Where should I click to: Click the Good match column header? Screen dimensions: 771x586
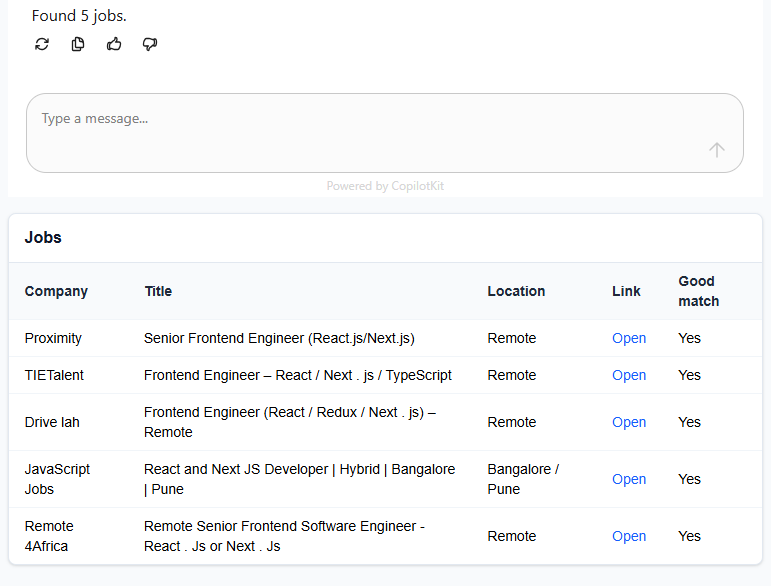[x=698, y=291]
